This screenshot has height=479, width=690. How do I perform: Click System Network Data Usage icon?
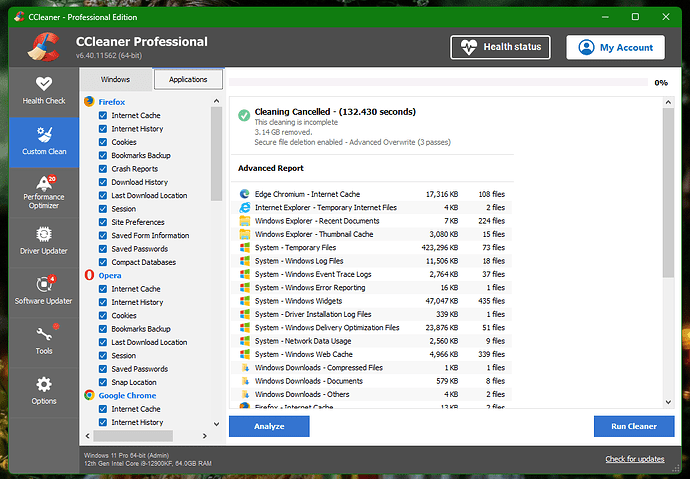[245, 341]
